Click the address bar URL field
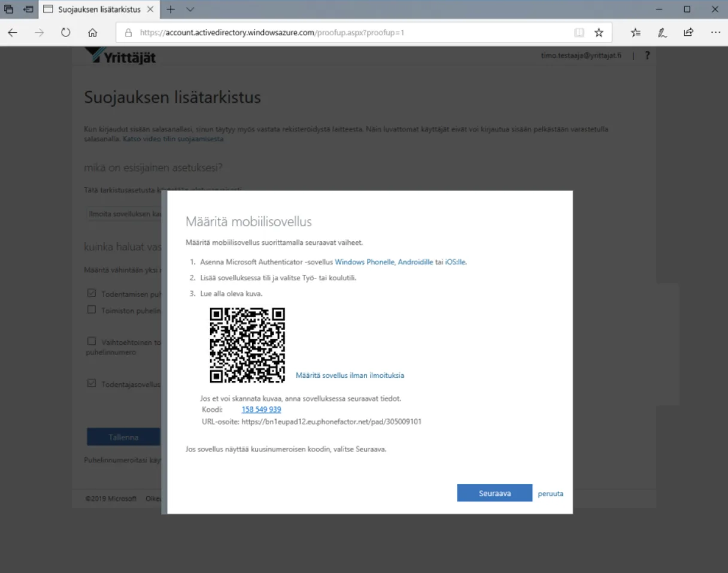 (x=347, y=33)
